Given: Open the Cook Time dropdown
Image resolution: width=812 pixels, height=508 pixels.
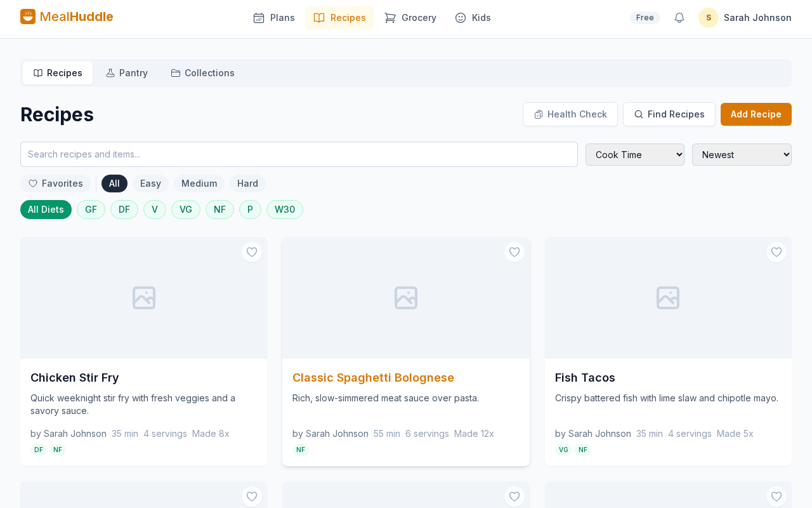Looking at the screenshot, I should [x=634, y=154].
